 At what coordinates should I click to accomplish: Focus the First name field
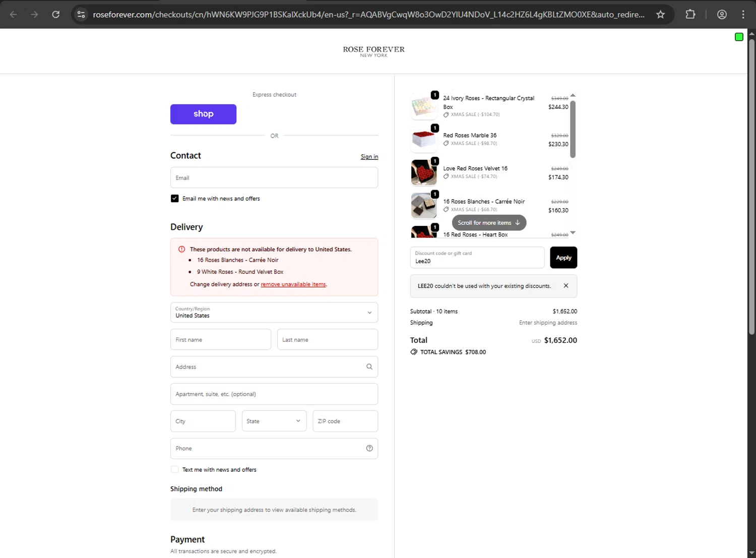[221, 339]
